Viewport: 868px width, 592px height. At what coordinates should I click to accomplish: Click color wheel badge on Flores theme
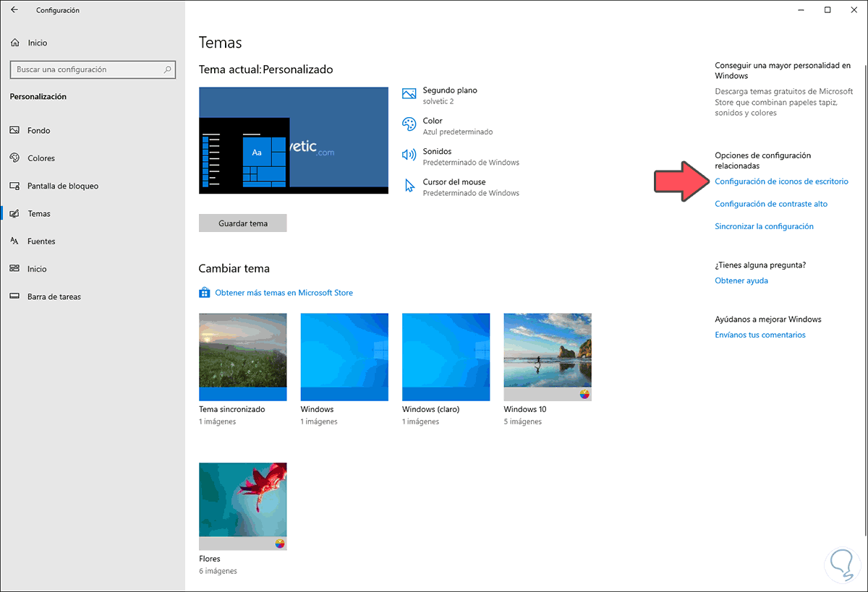[x=281, y=544]
